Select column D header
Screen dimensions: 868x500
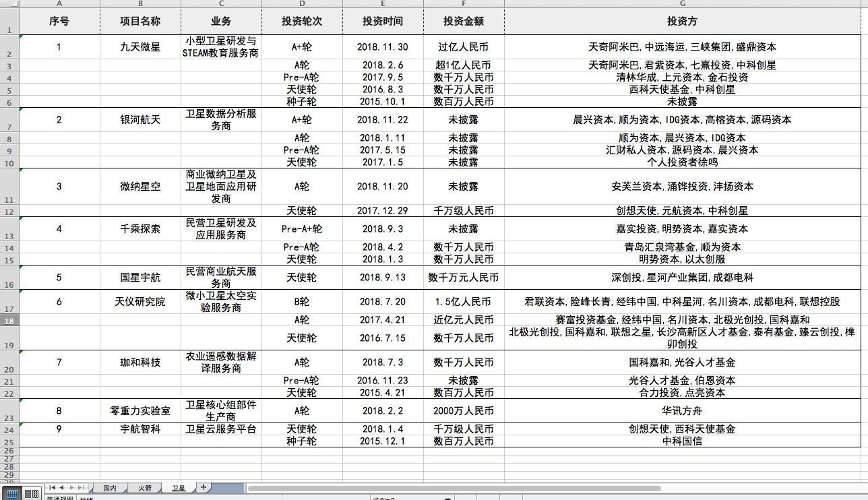click(x=302, y=3)
